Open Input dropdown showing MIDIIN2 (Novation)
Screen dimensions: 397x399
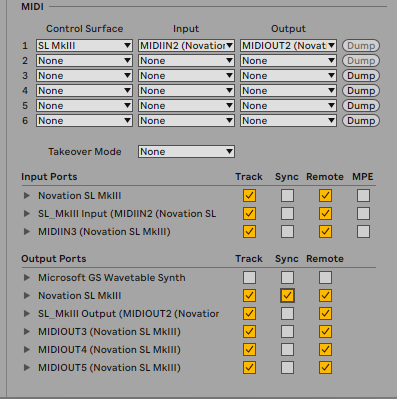pos(186,46)
